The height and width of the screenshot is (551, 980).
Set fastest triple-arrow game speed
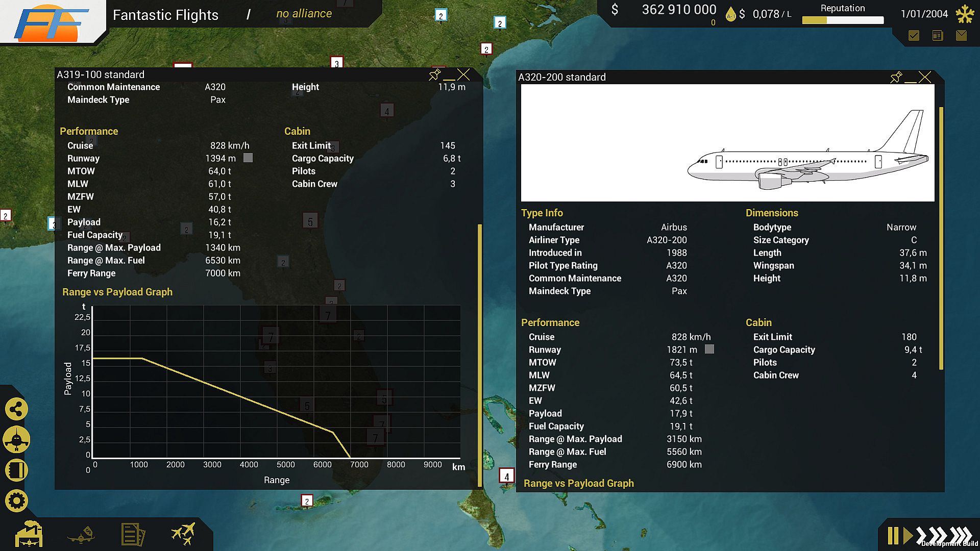962,535
